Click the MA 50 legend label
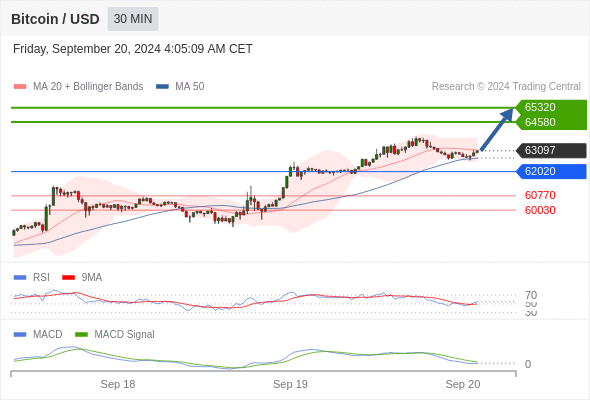This screenshot has width=590, height=400. (x=190, y=87)
